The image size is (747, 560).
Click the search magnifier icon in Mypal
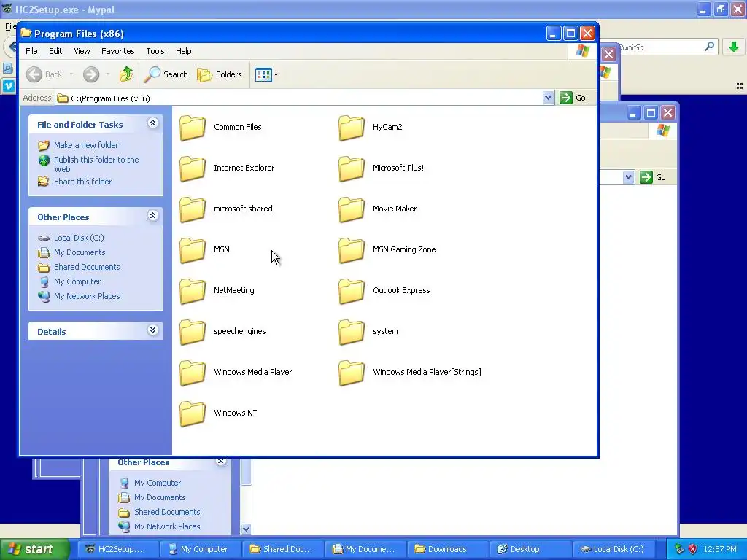(x=709, y=47)
